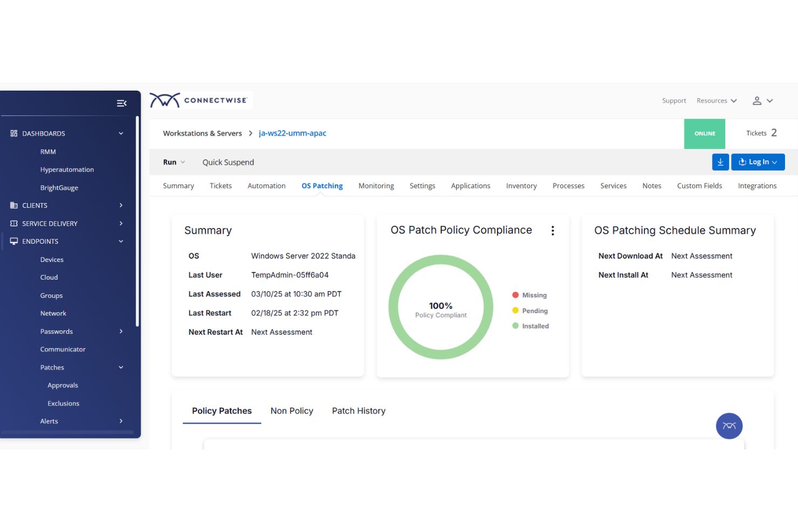This screenshot has width=798, height=532.
Task: Collapse the navigation sidebar using the hamburger icon
Action: (121, 103)
